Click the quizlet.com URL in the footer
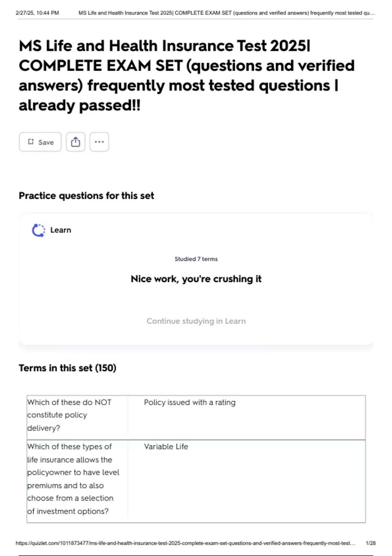The height and width of the screenshot is (556, 392). pos(185,543)
